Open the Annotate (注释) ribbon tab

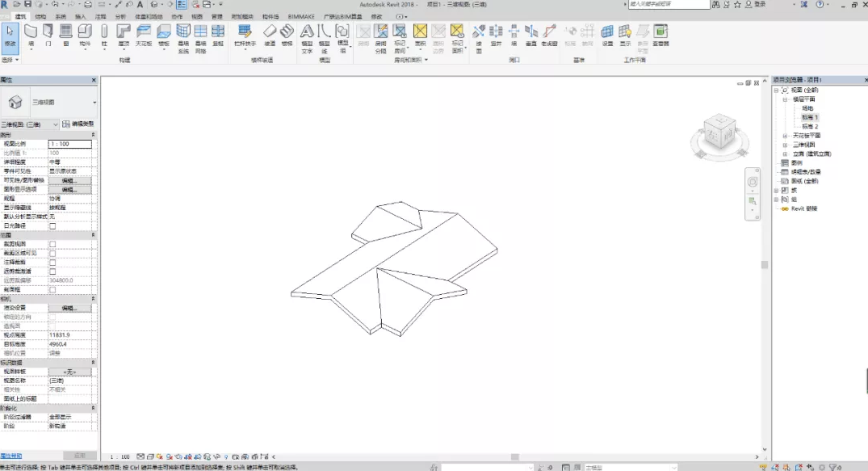coord(100,17)
